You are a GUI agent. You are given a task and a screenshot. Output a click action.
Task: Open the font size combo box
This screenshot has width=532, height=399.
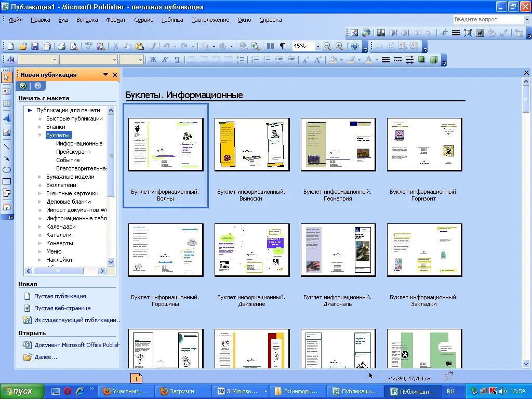point(131,60)
